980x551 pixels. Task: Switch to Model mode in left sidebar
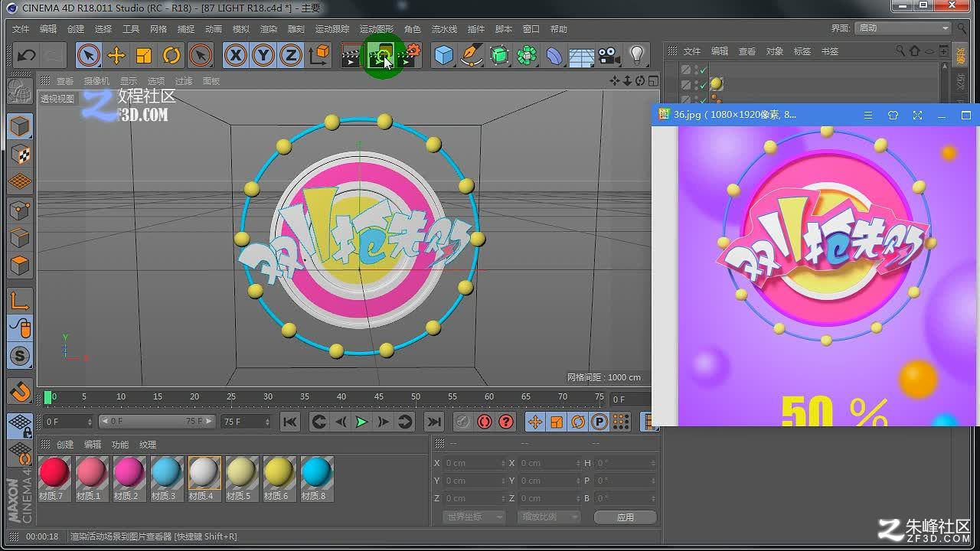tap(20, 126)
